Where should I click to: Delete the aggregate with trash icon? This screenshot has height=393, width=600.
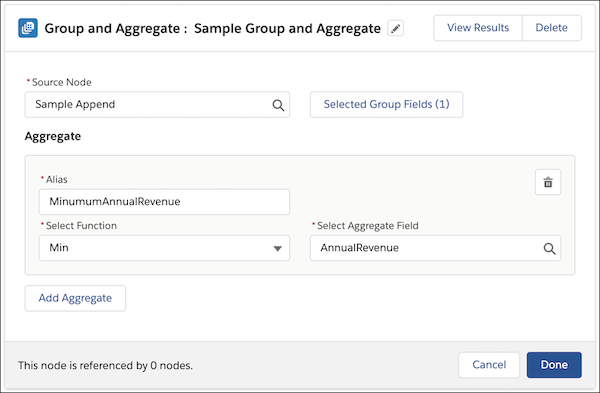coord(548,182)
